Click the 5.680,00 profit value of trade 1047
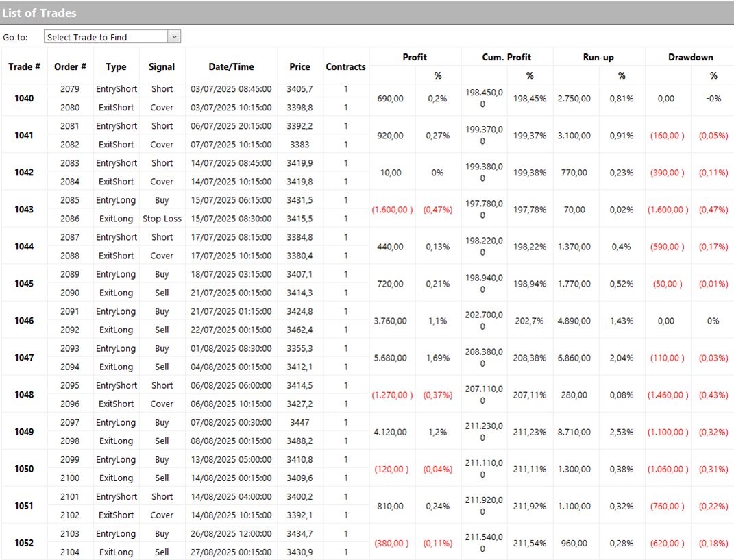This screenshot has height=560, width=734. 391,357
